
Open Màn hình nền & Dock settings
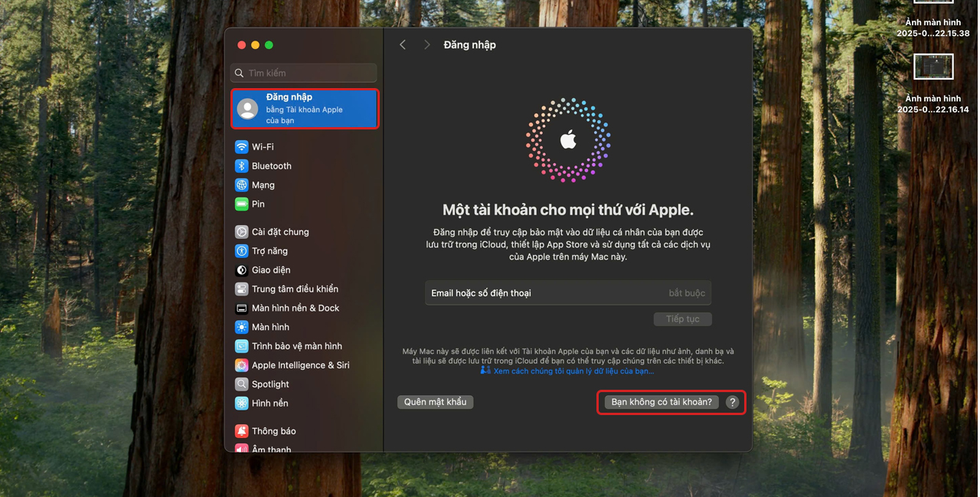pos(241,308)
